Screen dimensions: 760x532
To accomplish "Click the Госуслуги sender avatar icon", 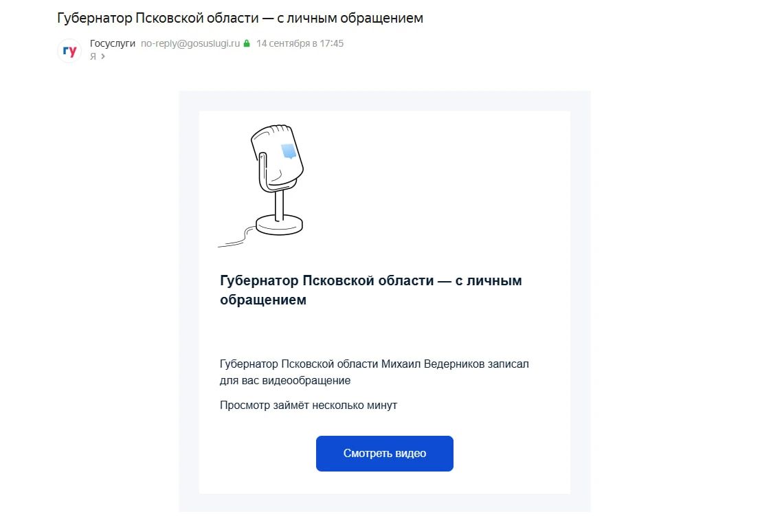I will tap(69, 50).
